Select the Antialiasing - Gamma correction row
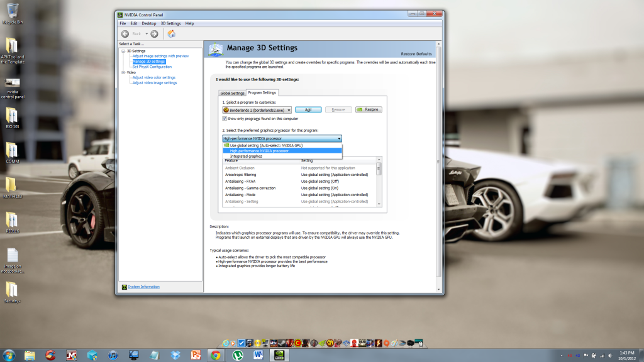644x362 pixels. pos(299,188)
